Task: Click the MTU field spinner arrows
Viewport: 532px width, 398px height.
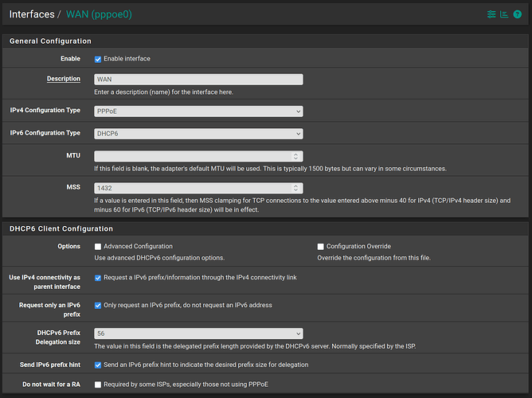Action: pyautogui.click(x=296, y=156)
